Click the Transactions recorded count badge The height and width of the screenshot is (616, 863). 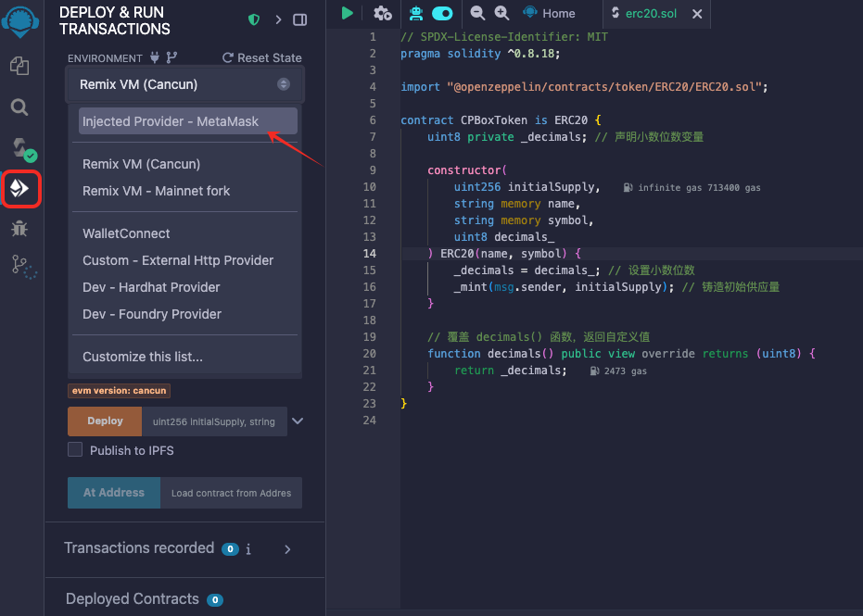coord(230,549)
